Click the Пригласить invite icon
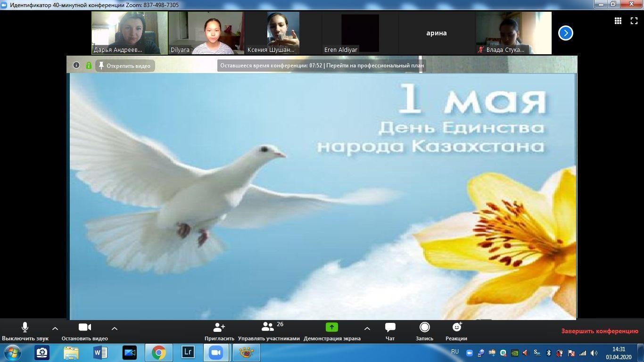Image resolution: width=644 pixels, height=362 pixels. [x=219, y=327]
